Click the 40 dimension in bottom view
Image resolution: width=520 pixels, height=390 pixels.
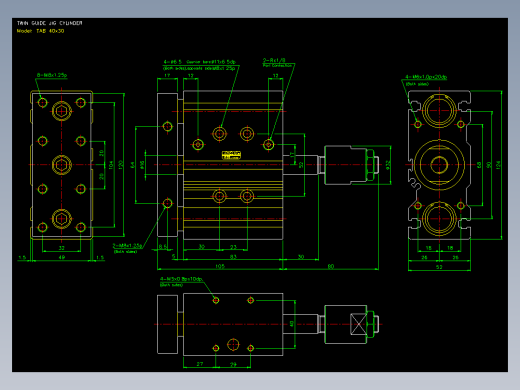(292, 324)
